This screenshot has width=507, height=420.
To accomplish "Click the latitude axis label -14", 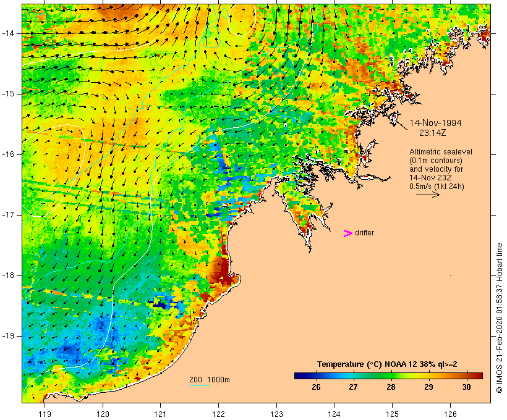I will tap(7, 33).
